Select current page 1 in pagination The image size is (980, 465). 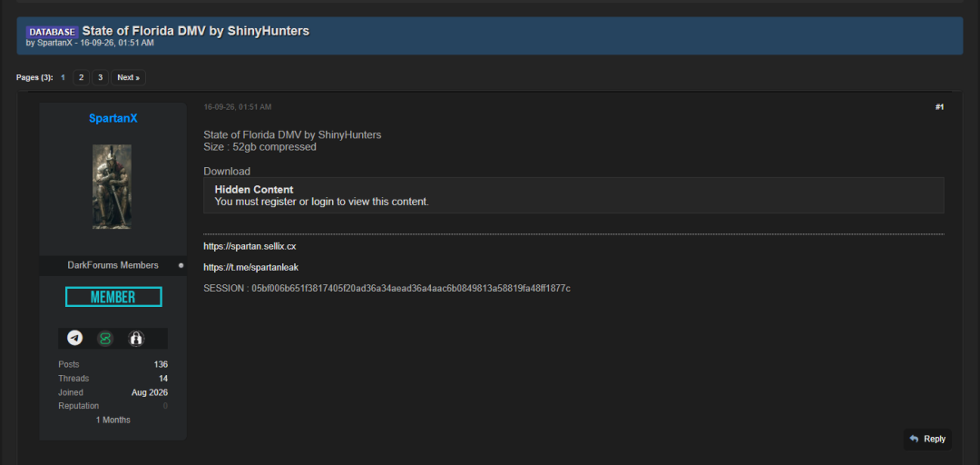(x=64, y=77)
